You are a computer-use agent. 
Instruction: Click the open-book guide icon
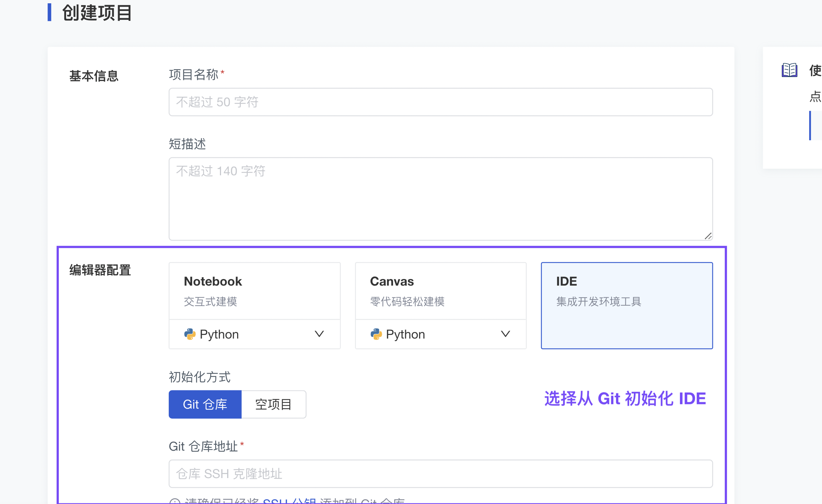pyautogui.click(x=789, y=70)
